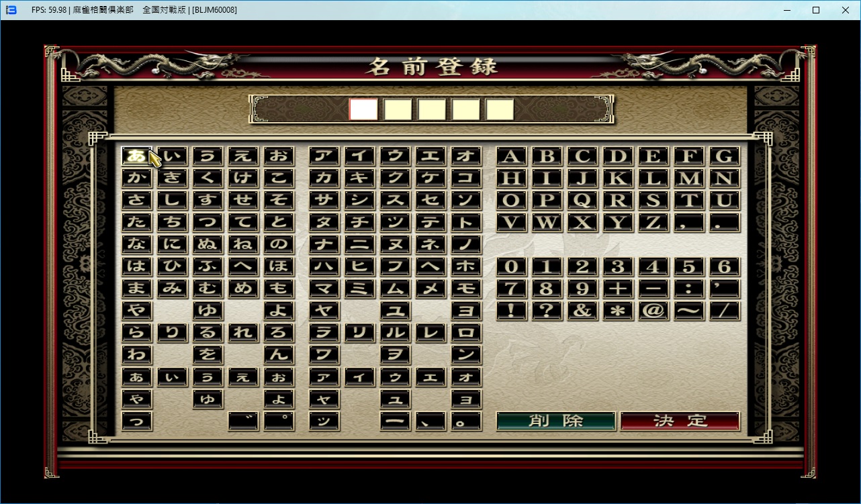Enter the hiragana あ key
Screen dimensions: 861x504
pos(136,156)
